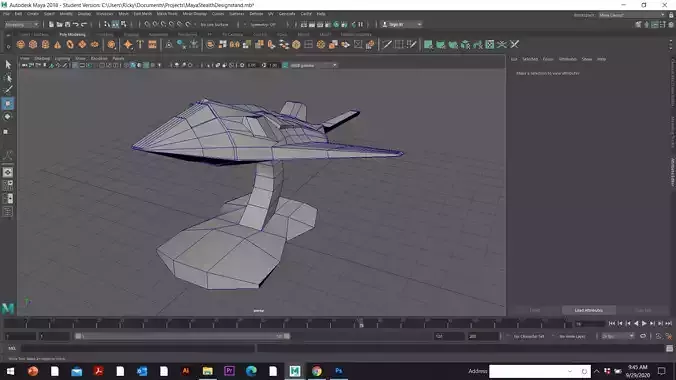676x380 pixels.
Task: Toggle the Modeling Toolkit sidebar icon
Action: pos(638,25)
